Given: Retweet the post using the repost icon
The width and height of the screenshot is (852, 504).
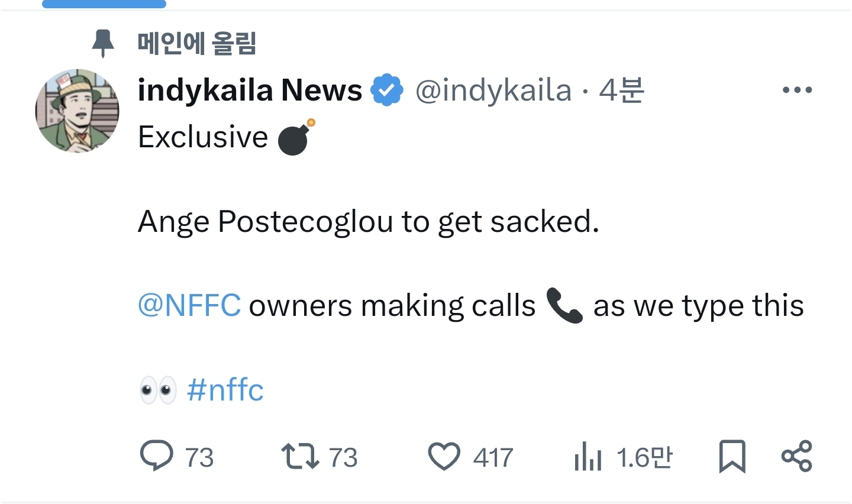Looking at the screenshot, I should (300, 457).
